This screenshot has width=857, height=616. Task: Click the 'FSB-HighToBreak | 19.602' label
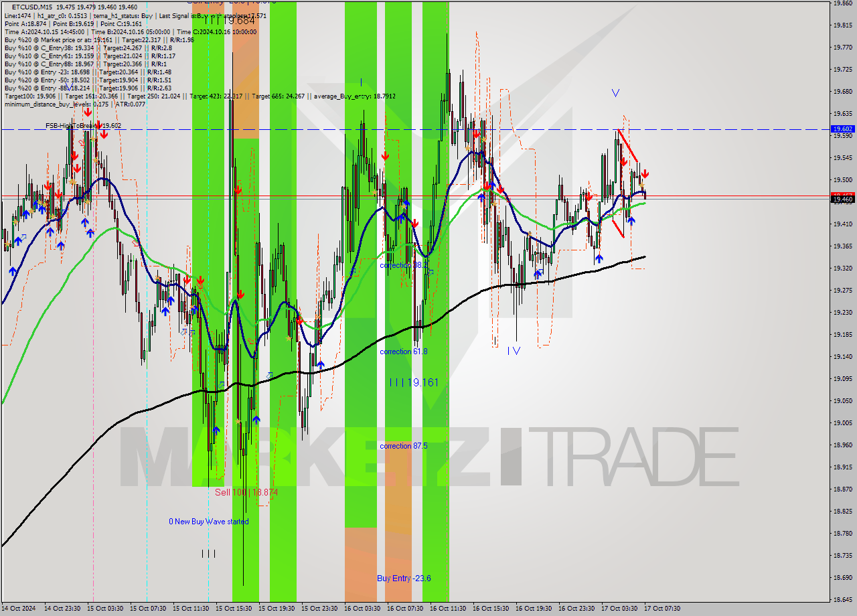point(83,125)
